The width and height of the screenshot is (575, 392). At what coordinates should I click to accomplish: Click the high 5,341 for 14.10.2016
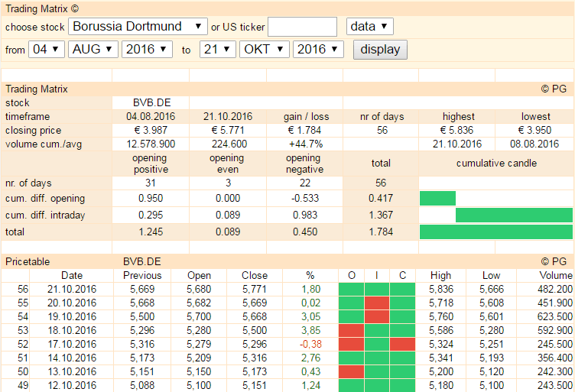coord(441,358)
